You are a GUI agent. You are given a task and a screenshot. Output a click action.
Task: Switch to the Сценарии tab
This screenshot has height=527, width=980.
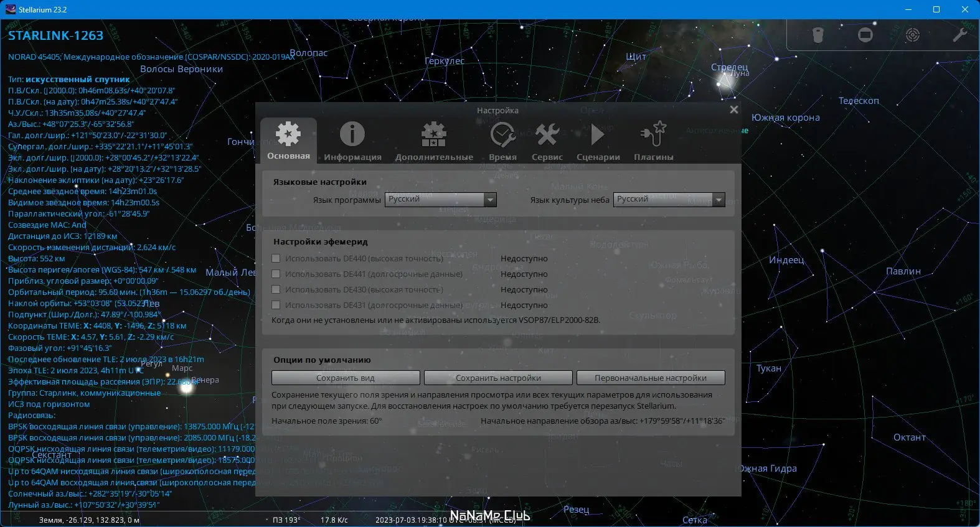click(598, 141)
